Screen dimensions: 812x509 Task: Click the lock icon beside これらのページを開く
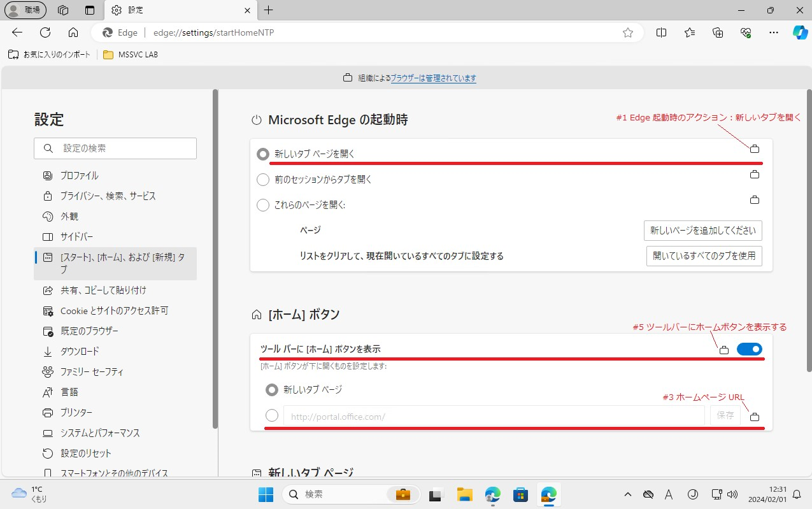pos(755,200)
